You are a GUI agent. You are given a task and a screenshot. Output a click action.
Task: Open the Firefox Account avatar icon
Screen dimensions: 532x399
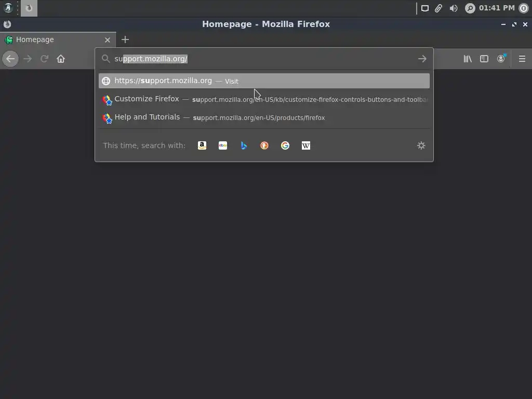click(501, 59)
